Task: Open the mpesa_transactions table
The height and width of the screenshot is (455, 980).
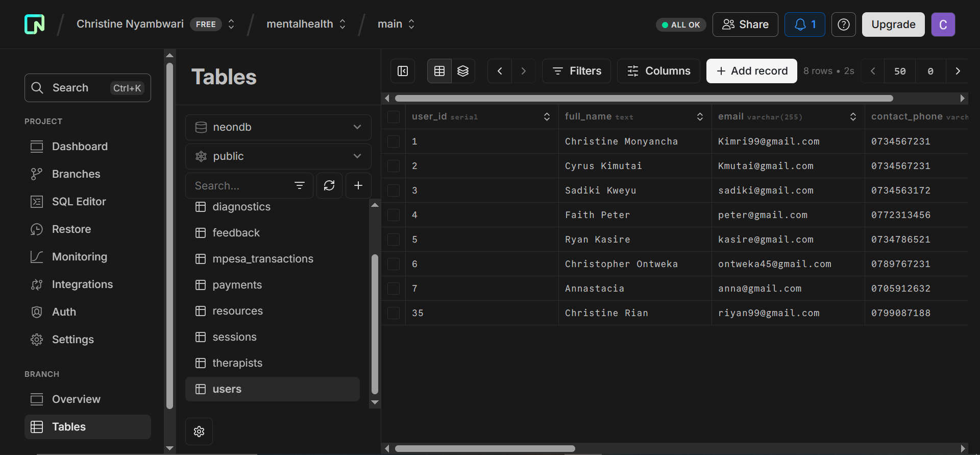Action: tap(273, 259)
